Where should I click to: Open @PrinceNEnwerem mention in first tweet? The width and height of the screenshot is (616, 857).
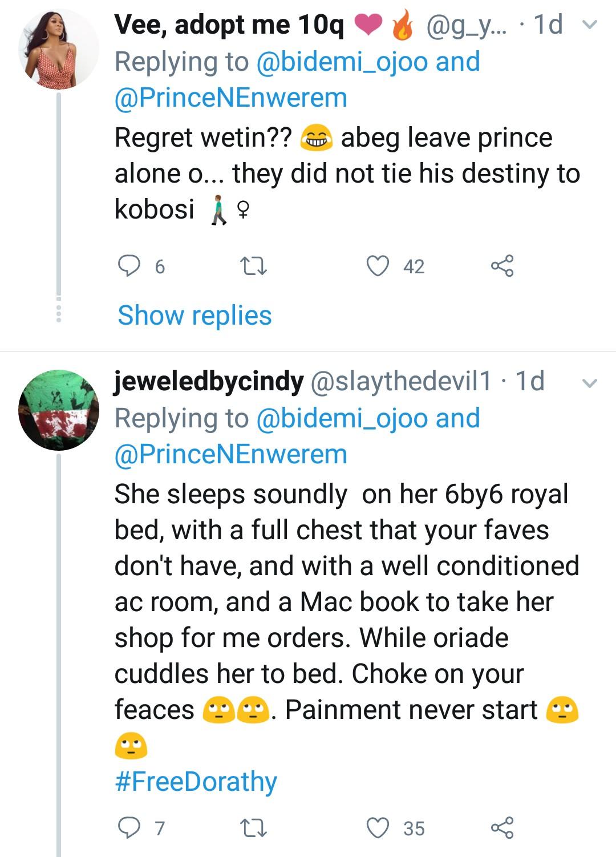coord(231,98)
